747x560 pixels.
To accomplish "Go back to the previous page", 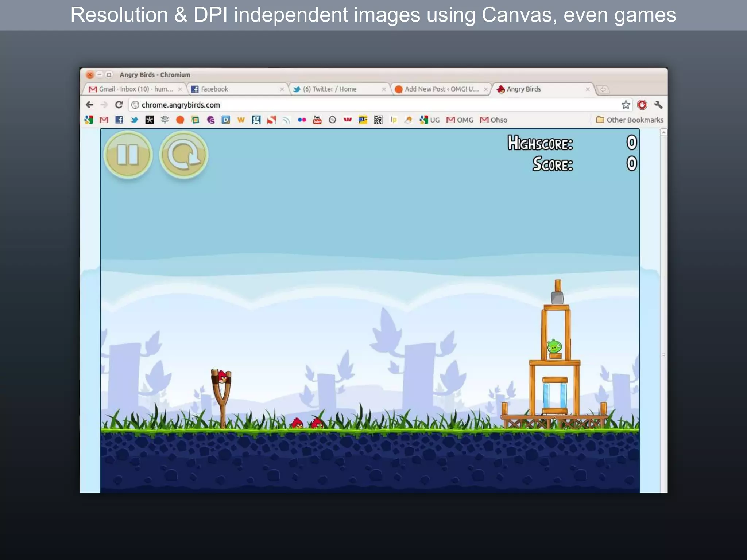I will coord(89,105).
